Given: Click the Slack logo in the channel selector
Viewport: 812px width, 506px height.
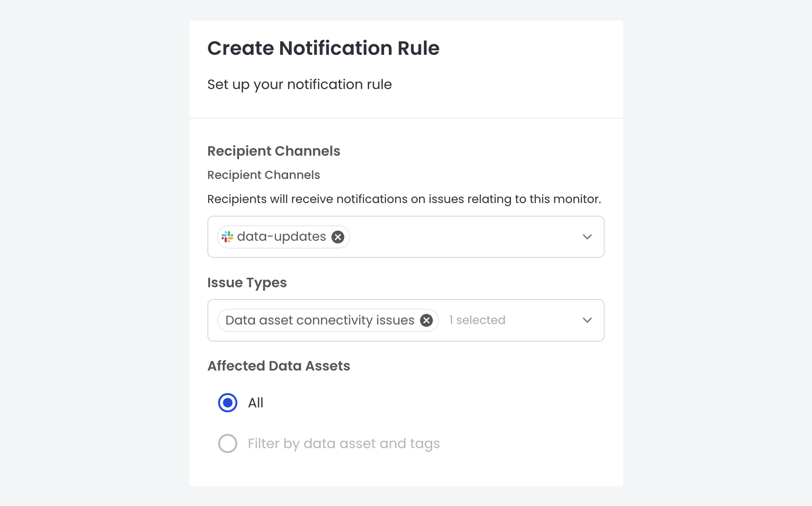Looking at the screenshot, I should tap(228, 237).
